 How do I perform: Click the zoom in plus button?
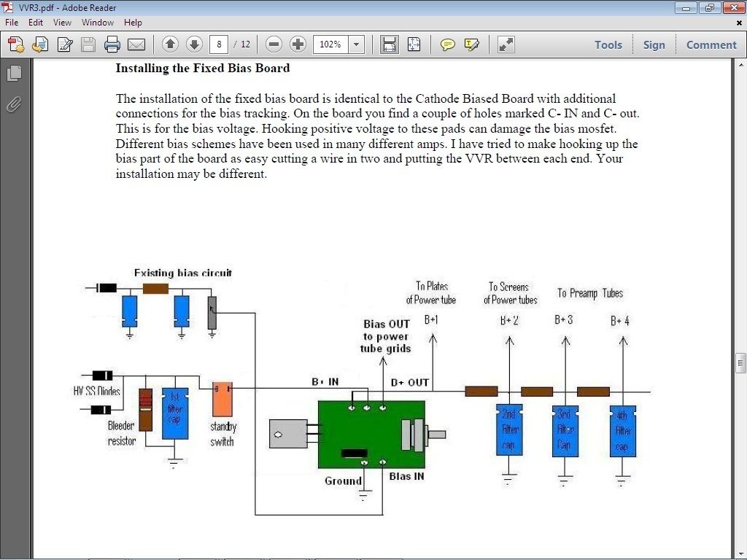[298, 44]
